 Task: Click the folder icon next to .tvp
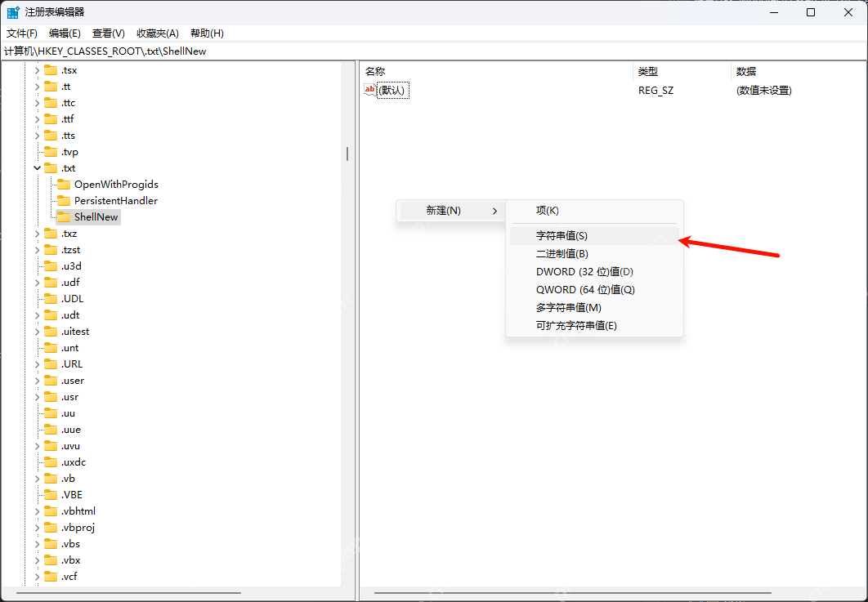[51, 152]
